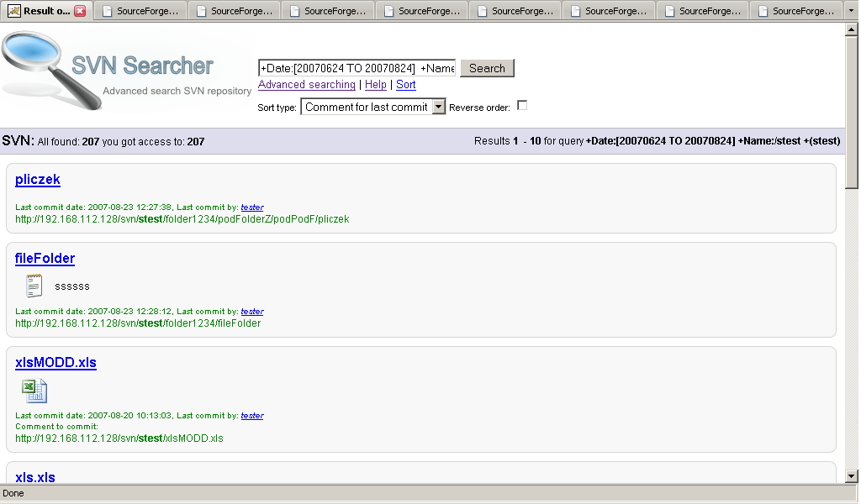Tick the Reverse order checkbox

pyautogui.click(x=522, y=106)
